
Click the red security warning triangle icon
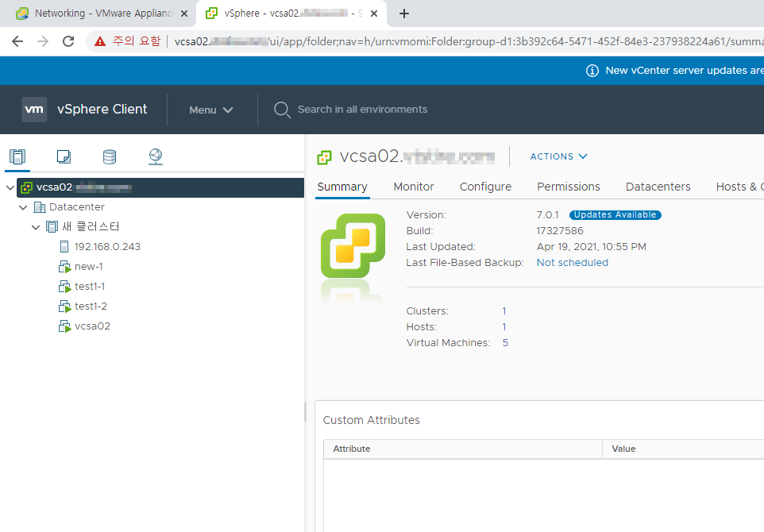tap(100, 41)
